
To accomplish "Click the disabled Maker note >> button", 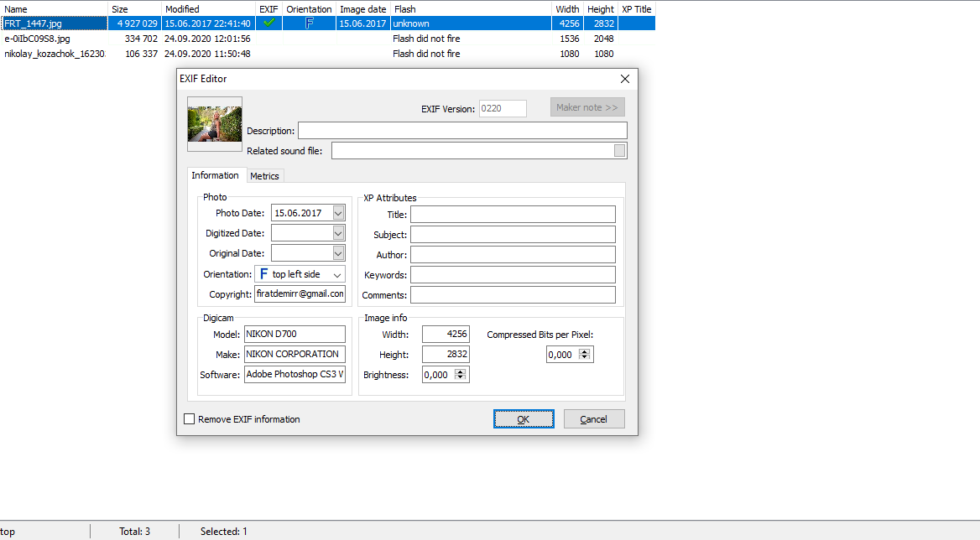I will click(586, 107).
